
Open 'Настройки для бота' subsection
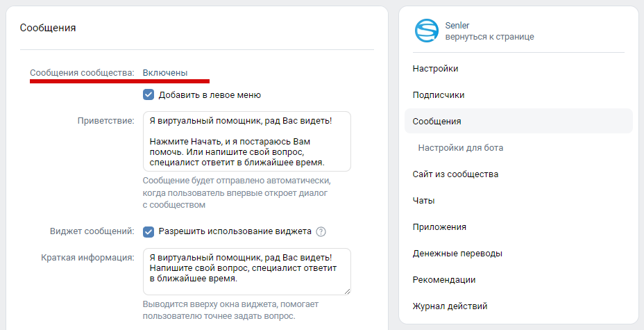click(461, 148)
